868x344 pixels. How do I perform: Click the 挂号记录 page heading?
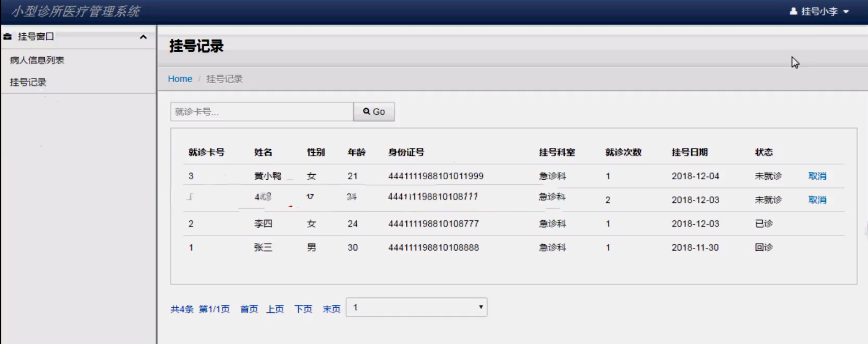(197, 46)
